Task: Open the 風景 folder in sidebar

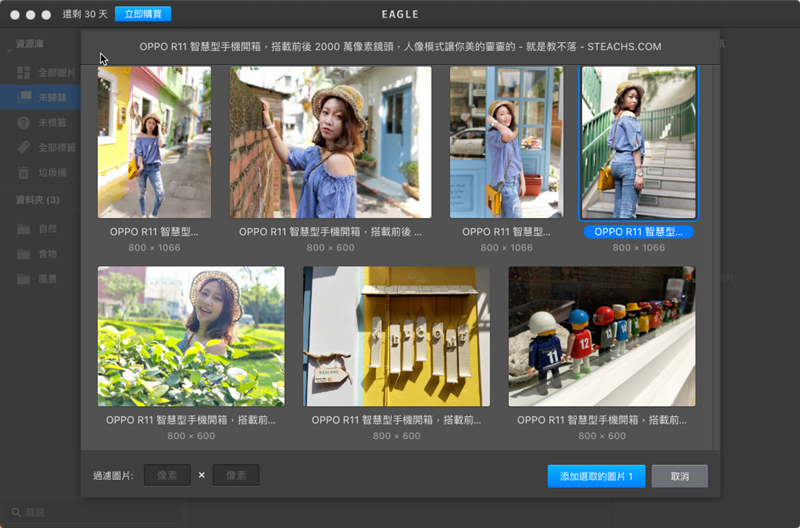Action: 40,279
